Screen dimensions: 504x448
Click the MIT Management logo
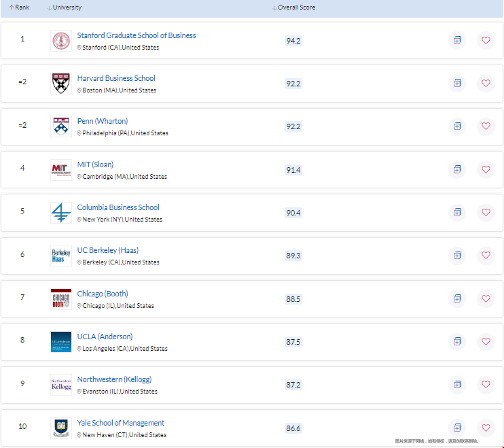(61, 170)
